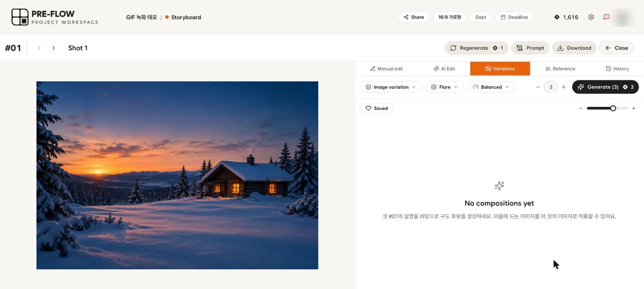Open the Image variation dropdown
This screenshot has height=289, width=644.
391,87
